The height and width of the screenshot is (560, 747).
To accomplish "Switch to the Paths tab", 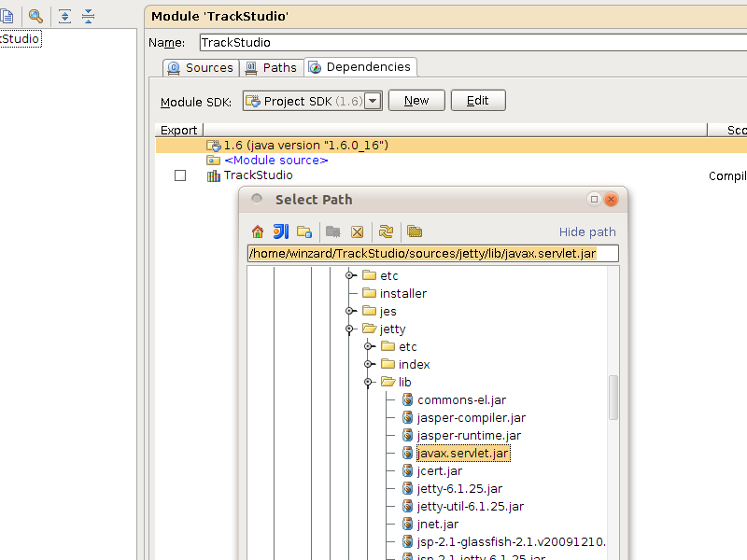I will click(x=271, y=67).
